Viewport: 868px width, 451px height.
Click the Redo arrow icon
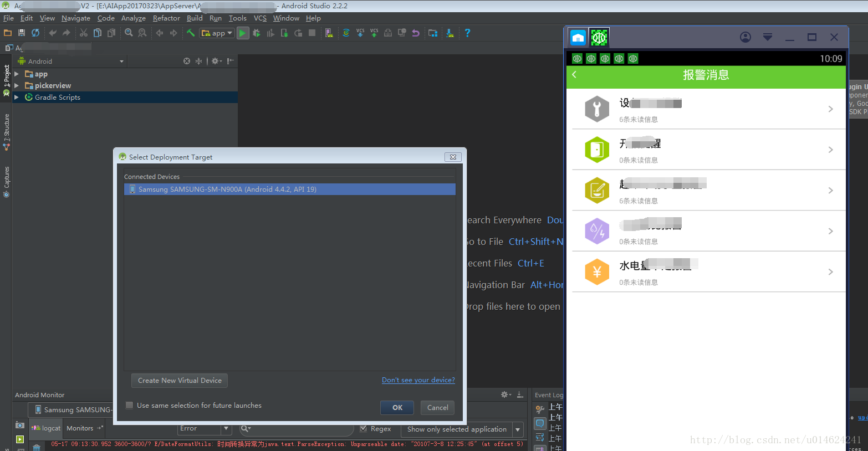pos(67,33)
